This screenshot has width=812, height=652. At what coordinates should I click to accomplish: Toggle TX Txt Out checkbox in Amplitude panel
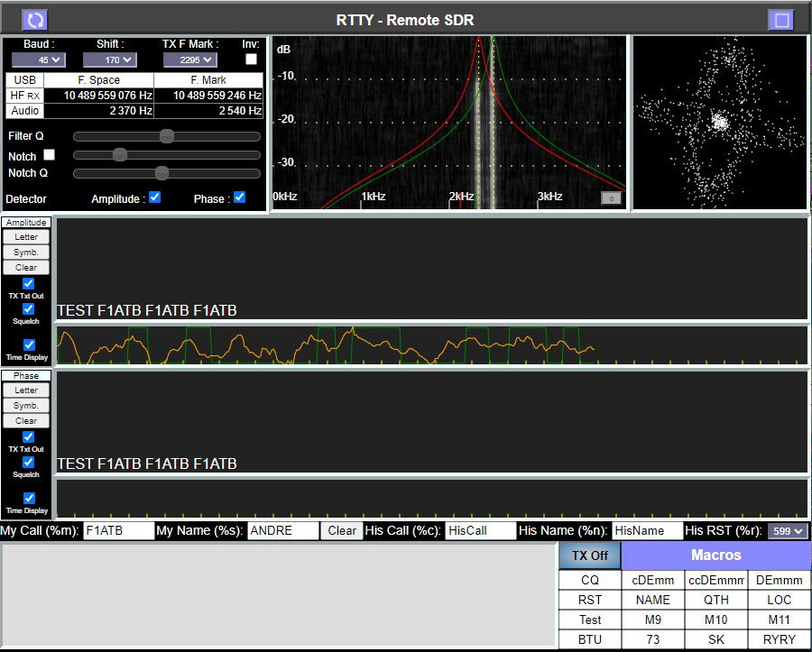tap(29, 283)
